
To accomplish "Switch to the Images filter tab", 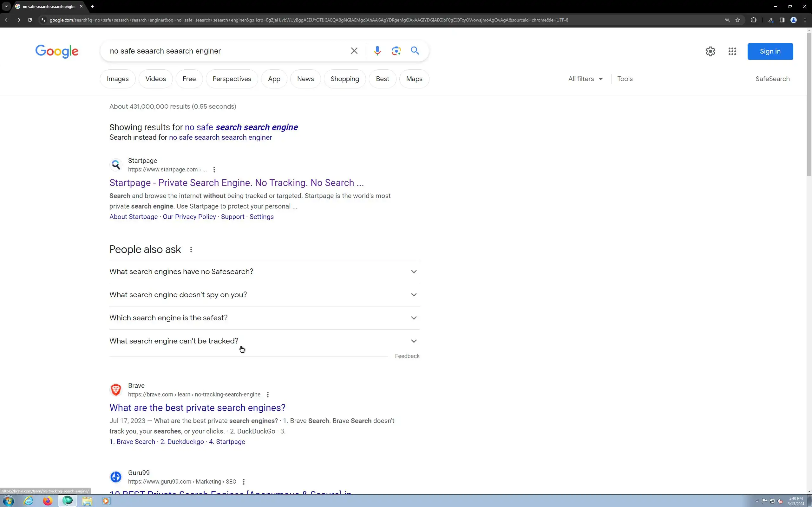I will [x=117, y=79].
